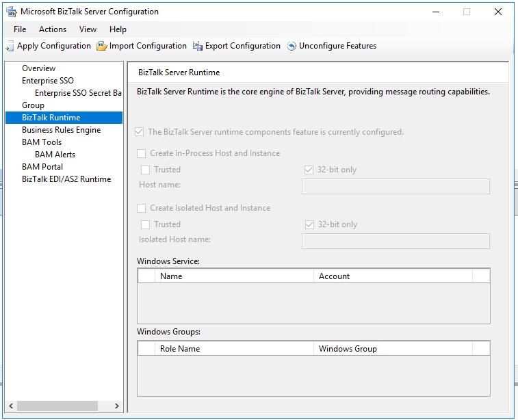
Task: Select Enterprise SSO Secret Backup item
Action: click(78, 93)
